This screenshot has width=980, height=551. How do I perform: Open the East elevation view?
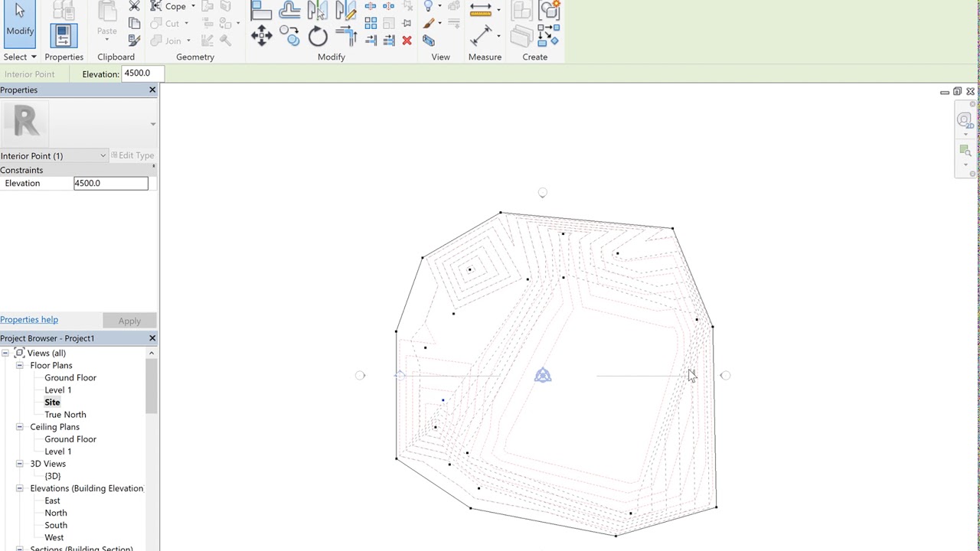(x=52, y=500)
